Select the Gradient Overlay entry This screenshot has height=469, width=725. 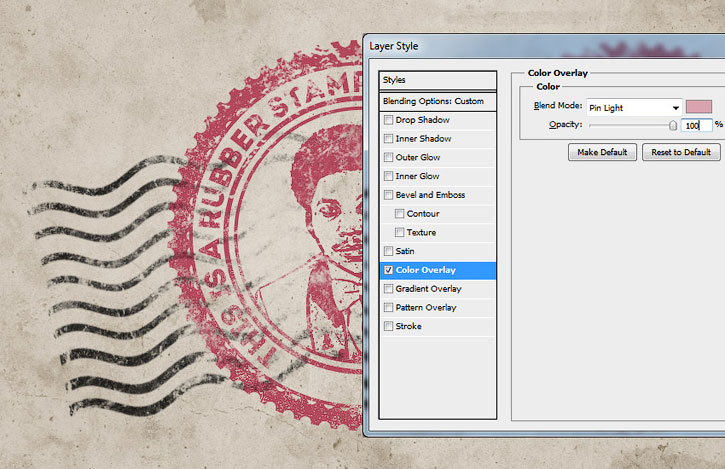click(437, 289)
